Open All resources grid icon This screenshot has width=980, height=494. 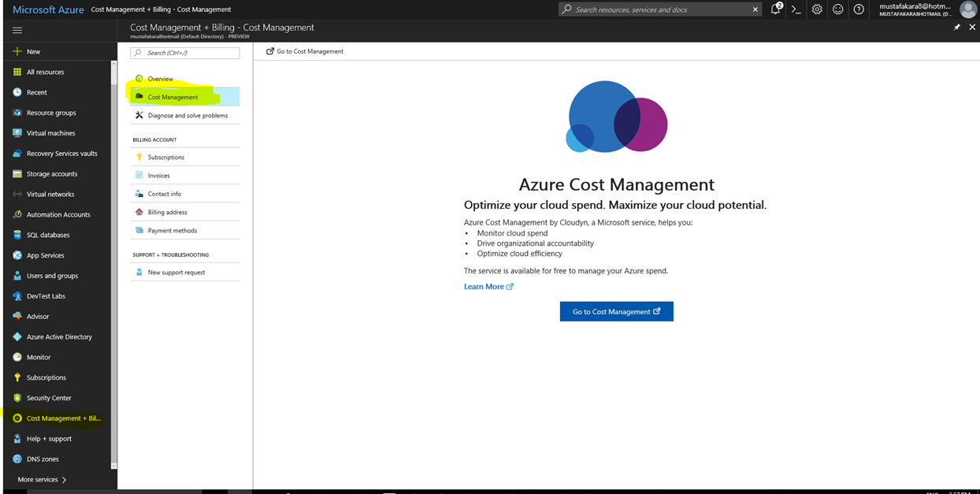click(17, 72)
